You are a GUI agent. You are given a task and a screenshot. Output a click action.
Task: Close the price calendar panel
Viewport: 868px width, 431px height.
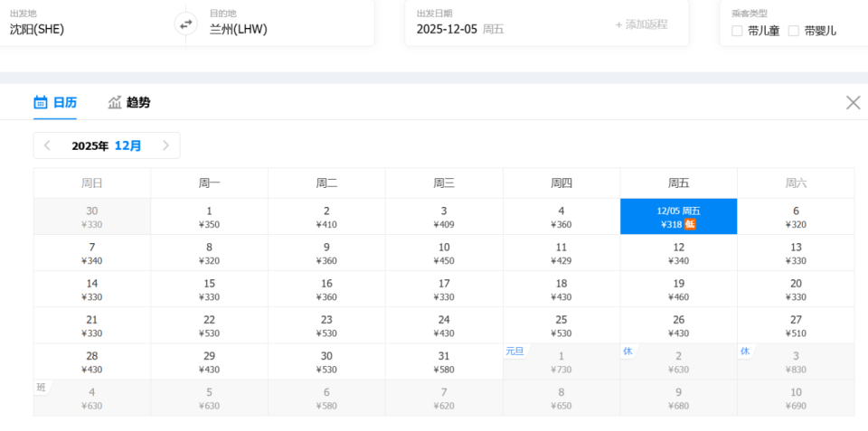point(853,102)
